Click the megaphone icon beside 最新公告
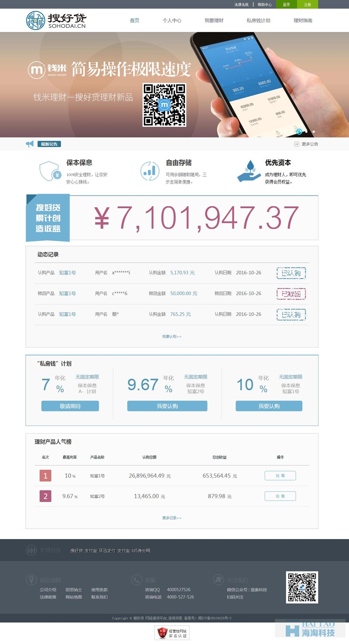This screenshot has height=644, width=349. tap(30, 144)
